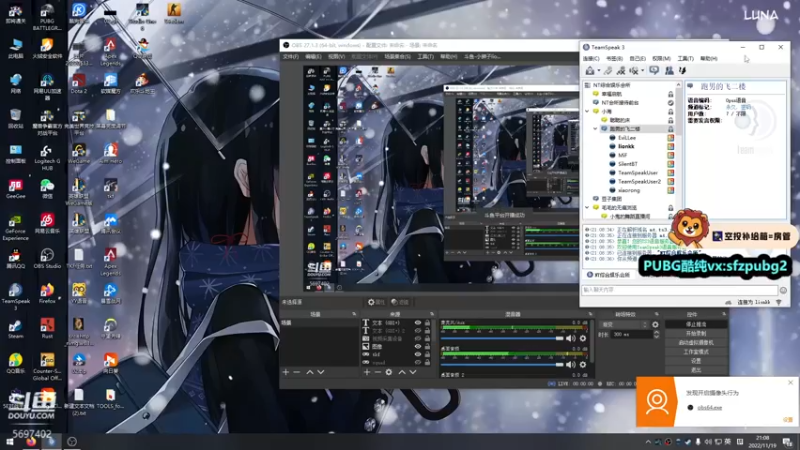Viewport: 800px width, 450px height.
Task: Remove scene with OBS scenes minus button
Action: [x=296, y=372]
